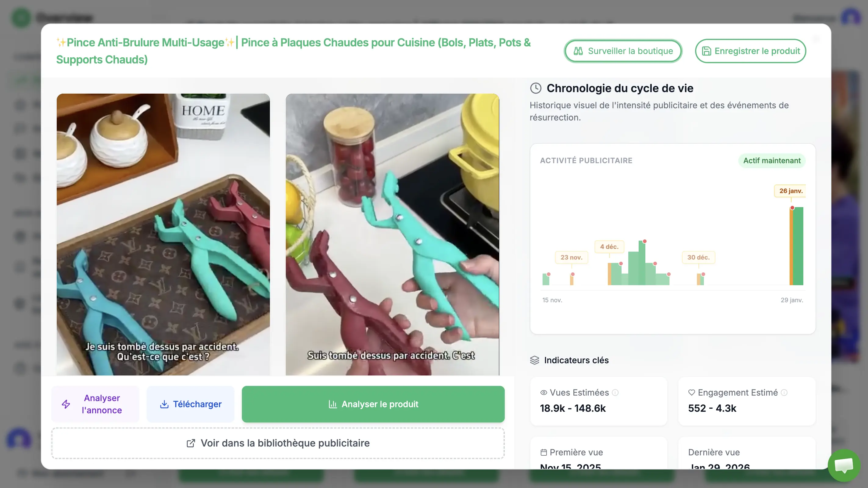Click the clock icon beside Chronologie du cycle de vie
Viewport: 868px width, 488px height.
point(536,88)
